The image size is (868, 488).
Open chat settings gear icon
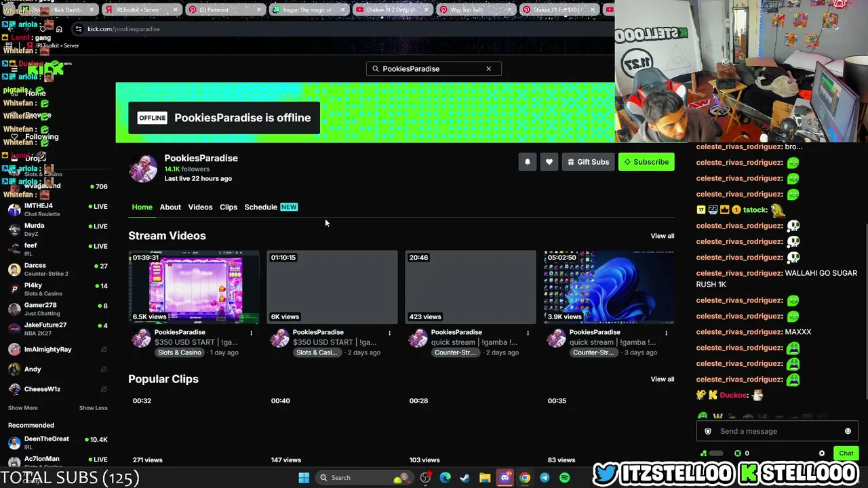[x=822, y=453]
